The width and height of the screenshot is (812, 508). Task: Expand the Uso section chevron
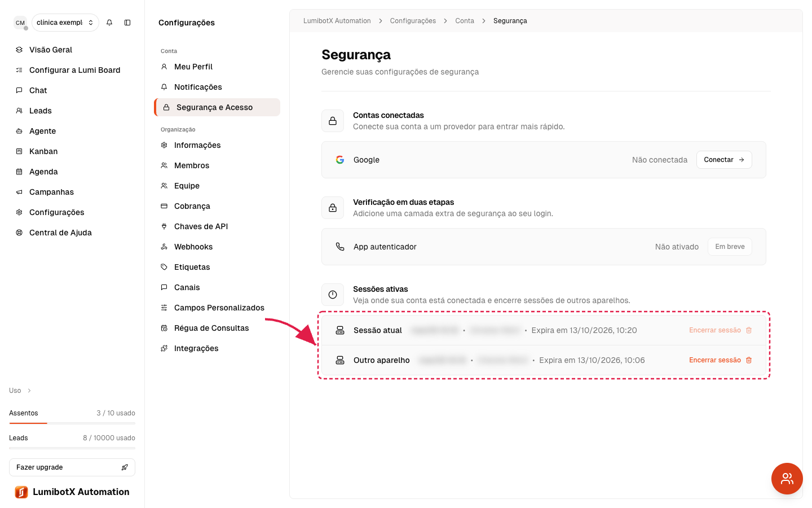coord(29,391)
